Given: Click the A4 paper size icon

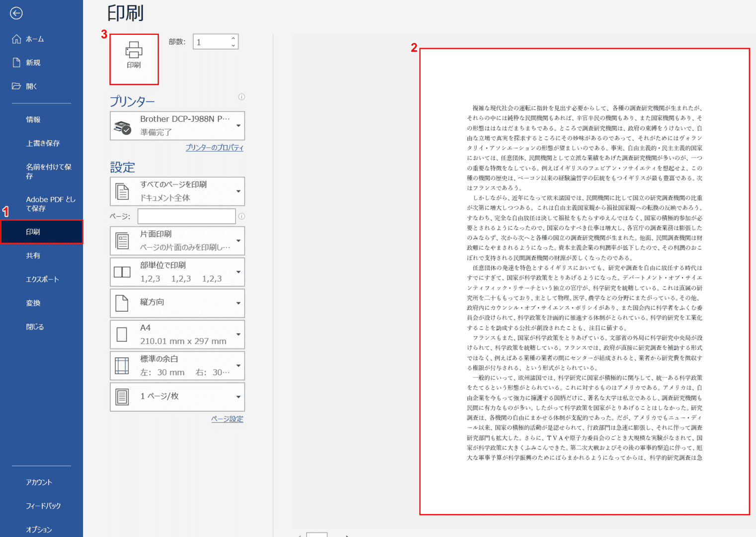Looking at the screenshot, I should click(x=122, y=335).
